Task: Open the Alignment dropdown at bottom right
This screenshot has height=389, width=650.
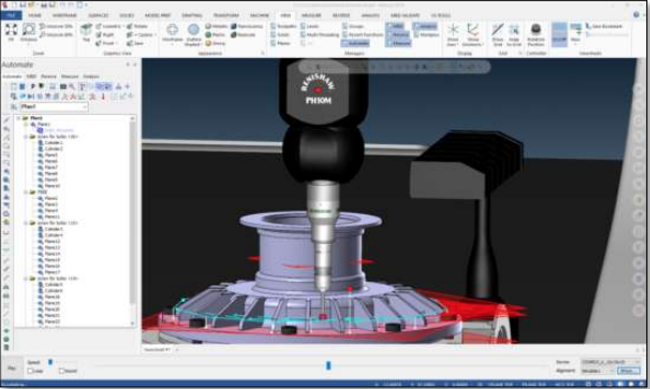Action: coord(597,371)
